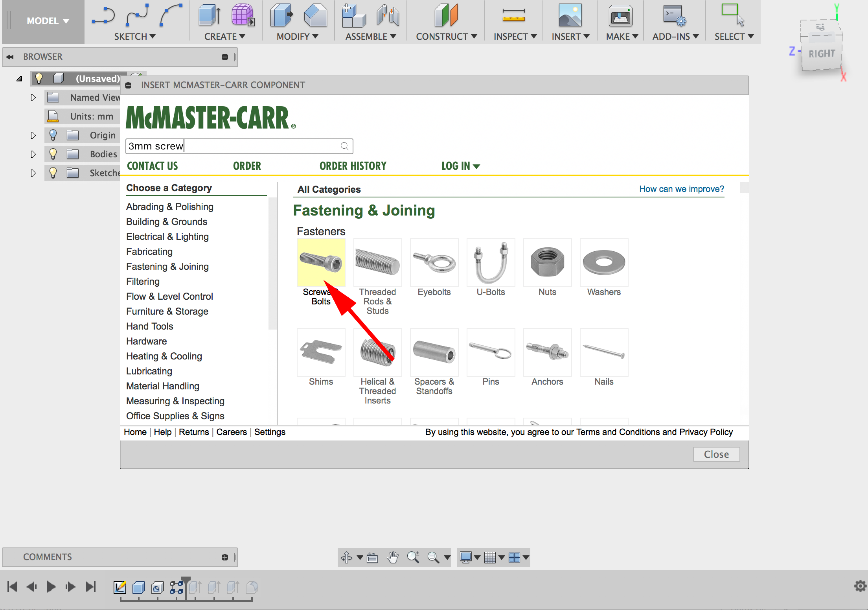868x610 pixels.
Task: Open the INSPECT menu
Action: coord(515,37)
